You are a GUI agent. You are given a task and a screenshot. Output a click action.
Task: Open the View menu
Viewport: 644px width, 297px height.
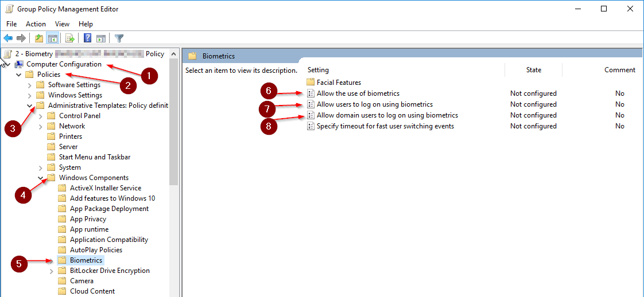point(62,24)
